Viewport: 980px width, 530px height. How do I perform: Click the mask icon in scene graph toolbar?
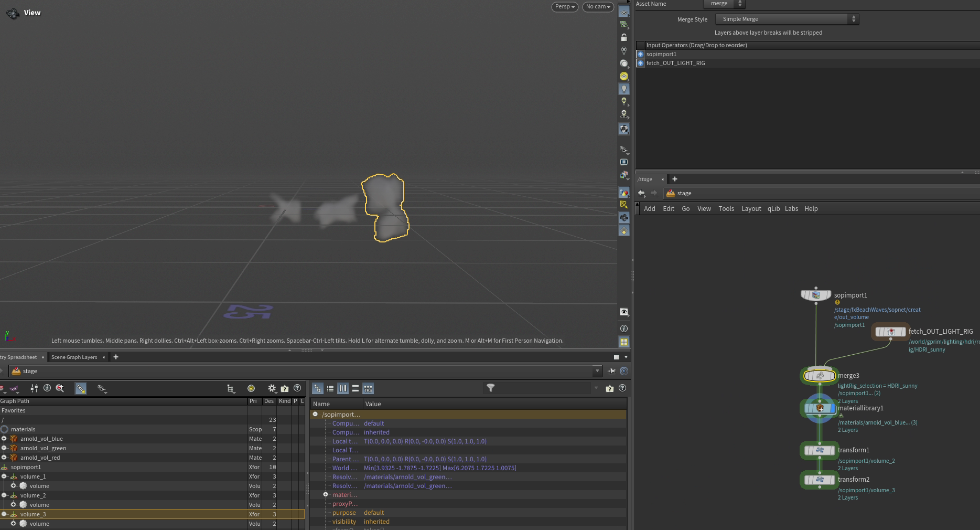(14, 389)
